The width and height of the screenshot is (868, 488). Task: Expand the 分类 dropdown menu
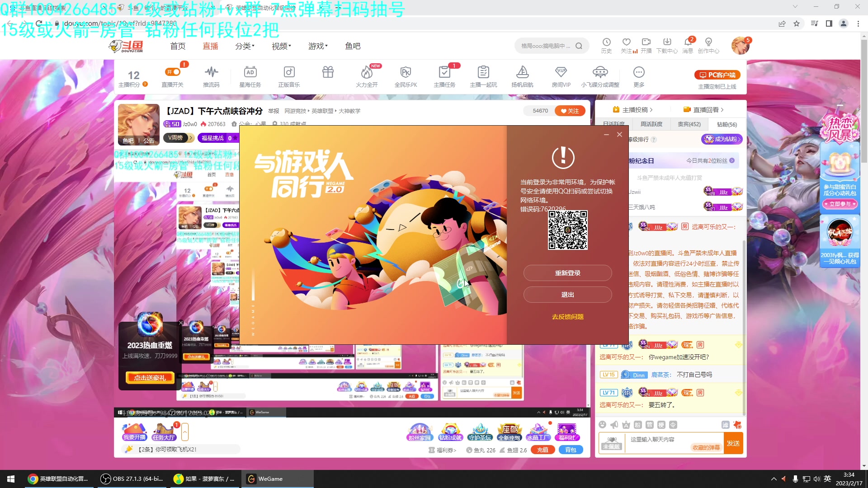(x=245, y=46)
